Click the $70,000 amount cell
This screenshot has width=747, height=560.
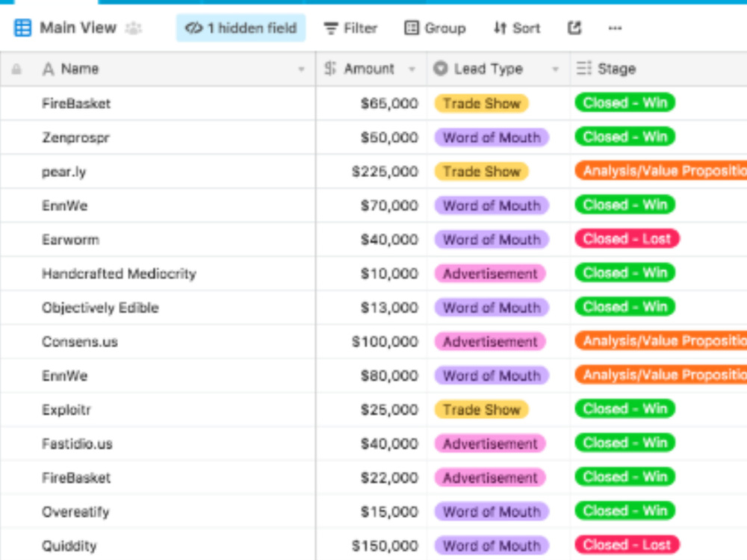click(371, 205)
